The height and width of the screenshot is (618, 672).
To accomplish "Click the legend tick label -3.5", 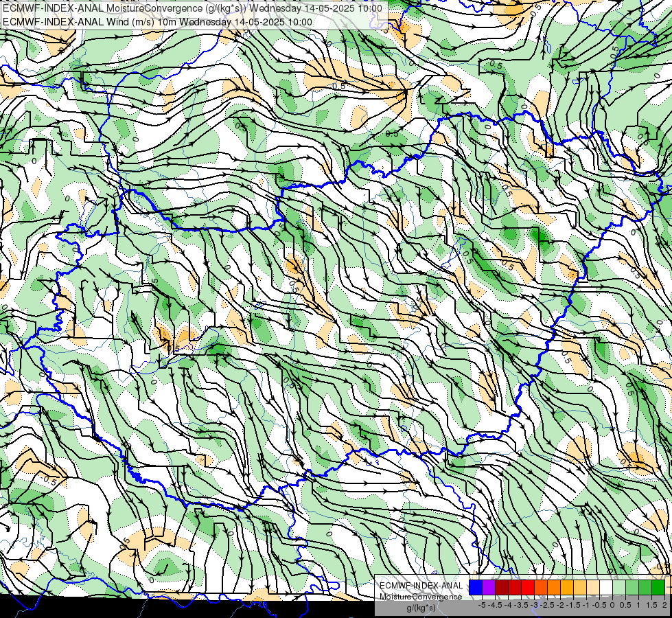I will (x=521, y=605).
